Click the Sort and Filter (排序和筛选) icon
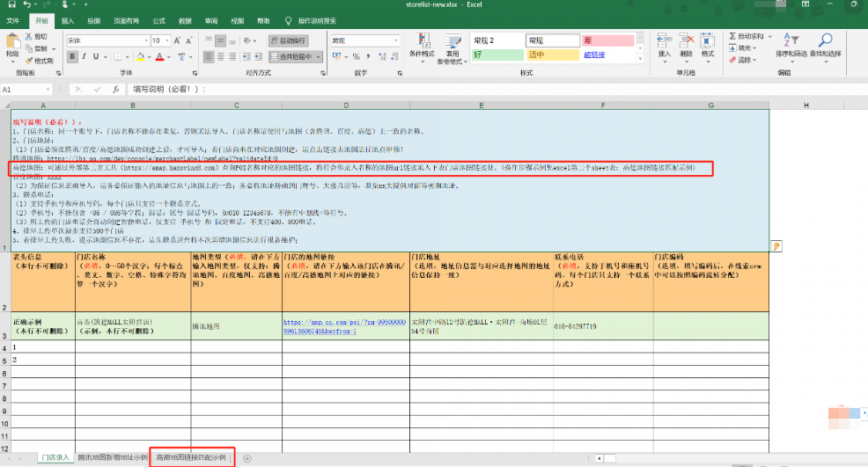Viewport: 868px width, 467px height. pos(791,40)
